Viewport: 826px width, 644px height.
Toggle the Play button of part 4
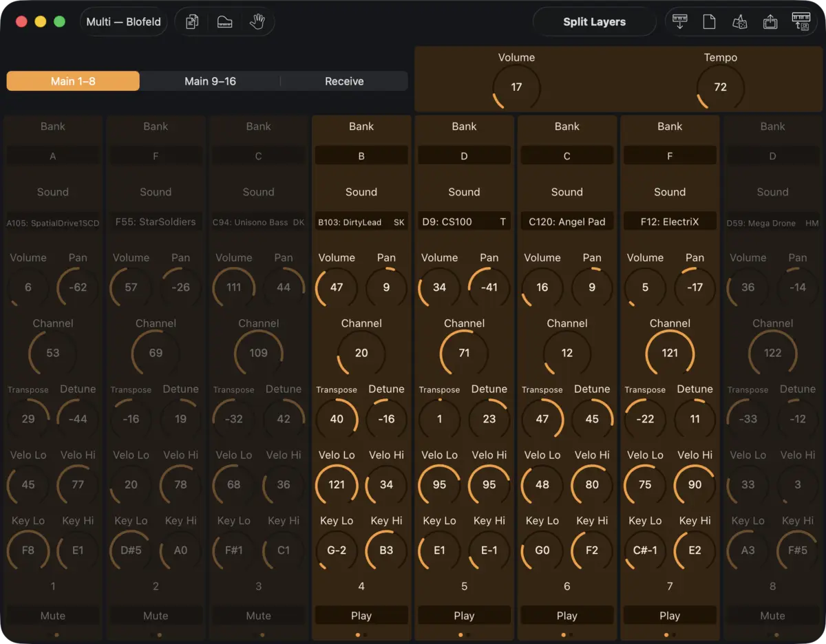361,616
